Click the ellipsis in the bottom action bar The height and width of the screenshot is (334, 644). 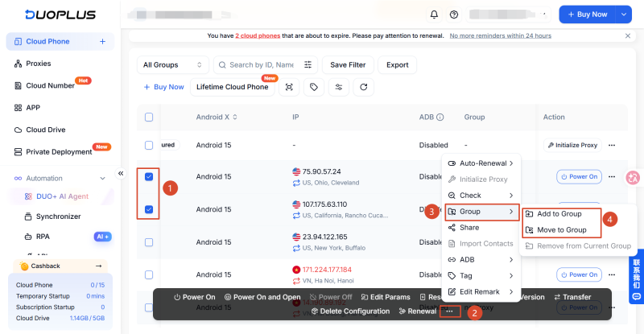click(x=450, y=311)
